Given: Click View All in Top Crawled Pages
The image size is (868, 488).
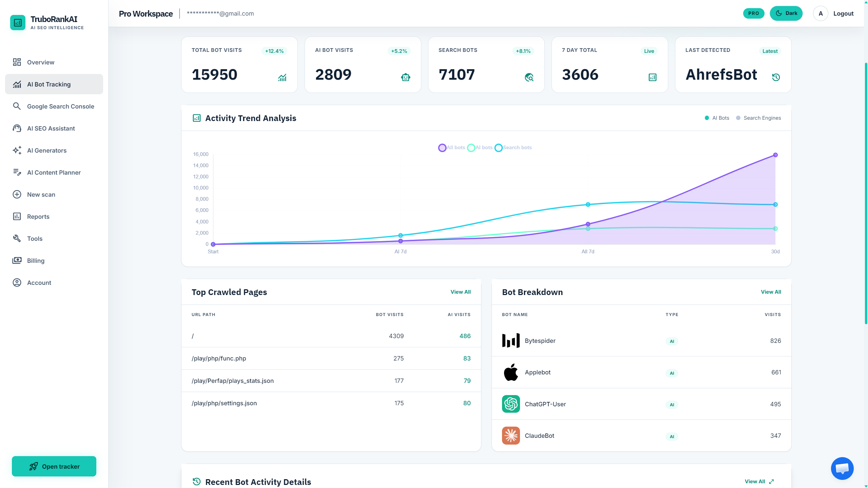Looking at the screenshot, I should [x=461, y=292].
